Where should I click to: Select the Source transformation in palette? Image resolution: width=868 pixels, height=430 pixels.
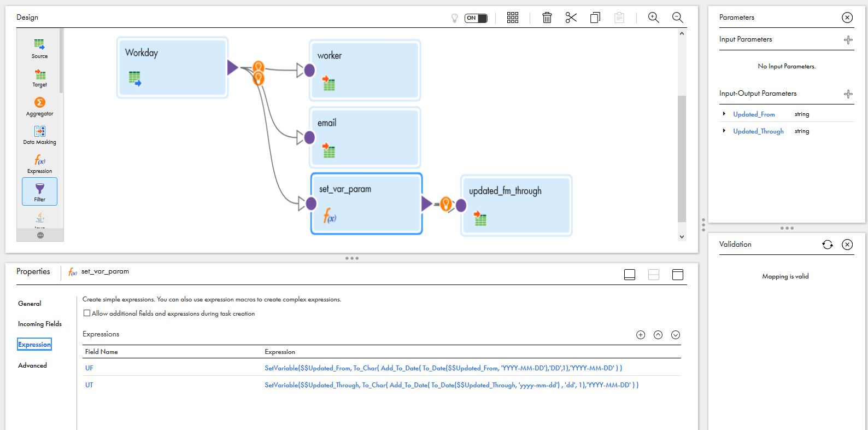point(39,48)
